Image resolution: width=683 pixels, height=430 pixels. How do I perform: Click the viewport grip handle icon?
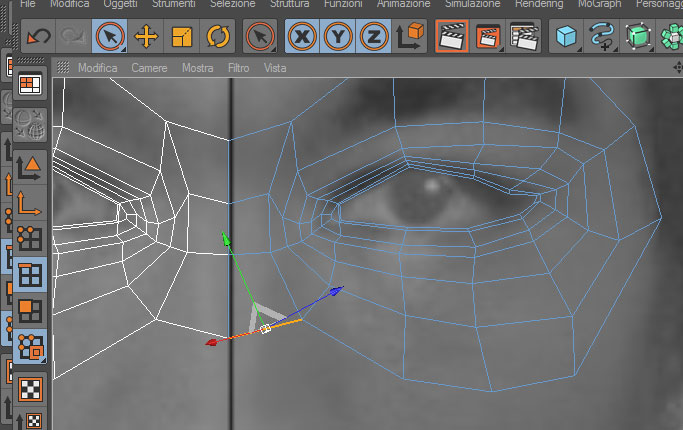[63, 67]
